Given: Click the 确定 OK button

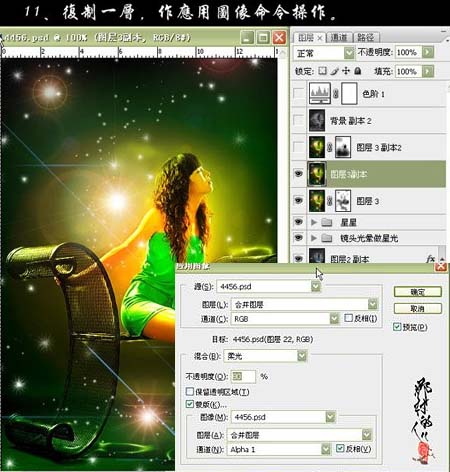Looking at the screenshot, I should coord(418,292).
